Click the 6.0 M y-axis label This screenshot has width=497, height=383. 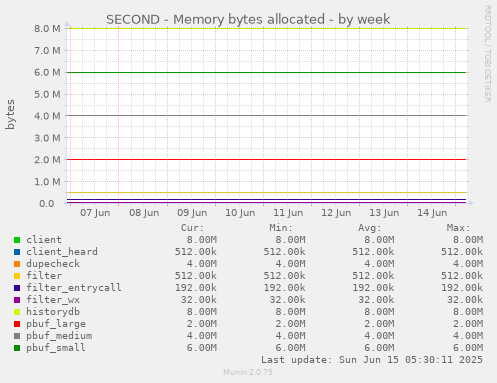pyautogui.click(x=47, y=72)
